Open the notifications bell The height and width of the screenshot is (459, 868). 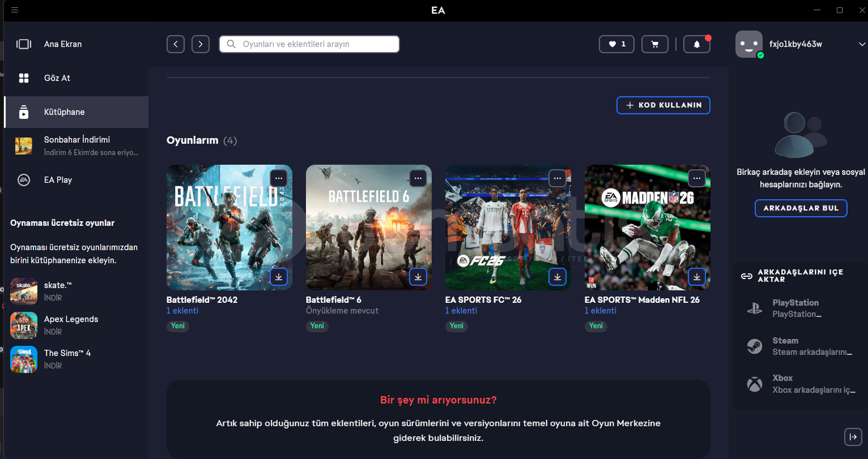(697, 44)
